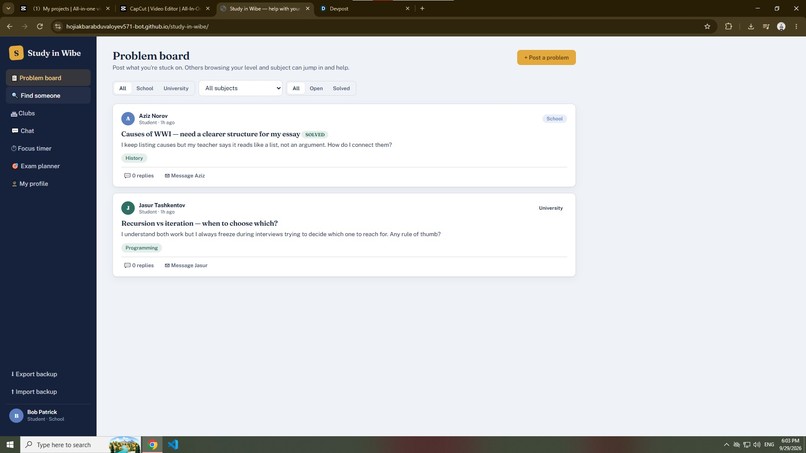Open Chrome from the taskbar
The height and width of the screenshot is (453, 806).
pyautogui.click(x=153, y=445)
